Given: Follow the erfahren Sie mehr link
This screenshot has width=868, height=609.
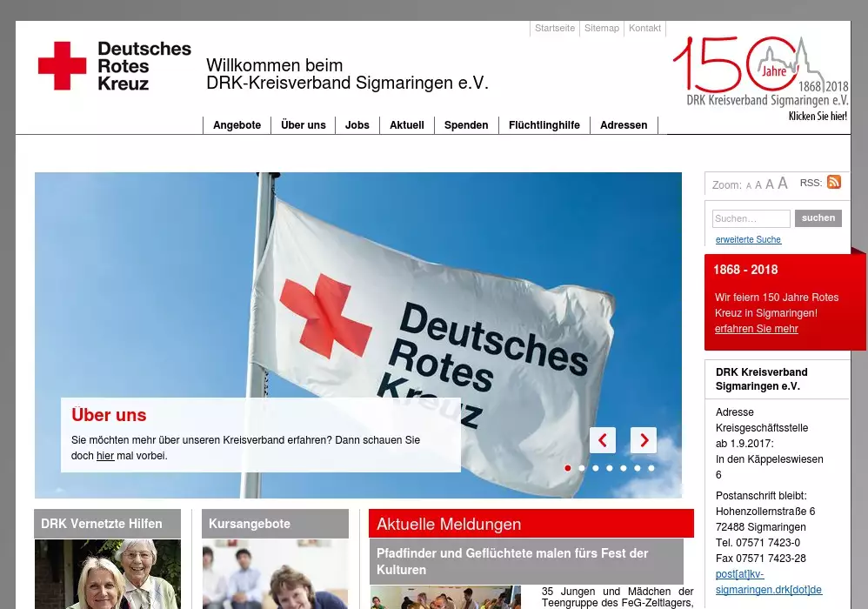Looking at the screenshot, I should 756,329.
